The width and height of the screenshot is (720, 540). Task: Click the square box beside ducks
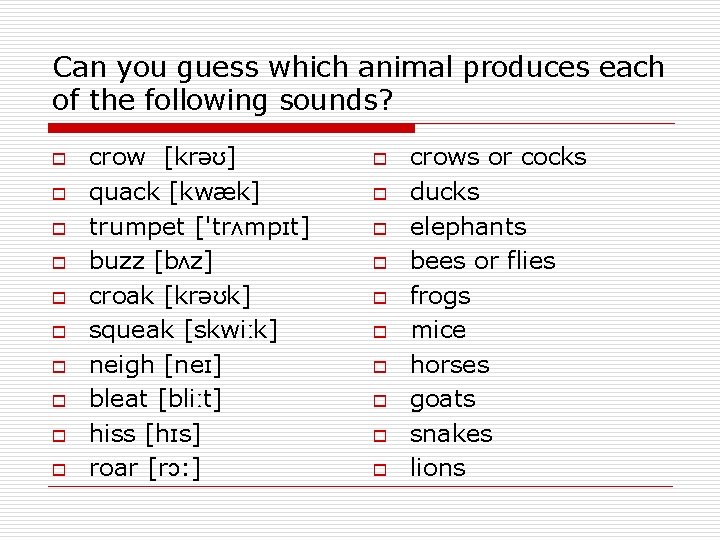click(381, 194)
